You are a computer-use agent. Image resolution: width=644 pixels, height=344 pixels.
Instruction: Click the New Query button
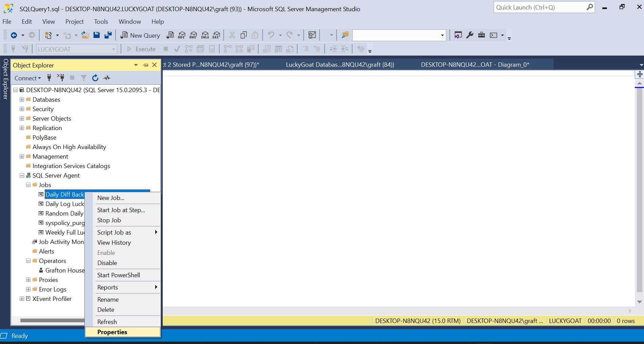tap(140, 35)
